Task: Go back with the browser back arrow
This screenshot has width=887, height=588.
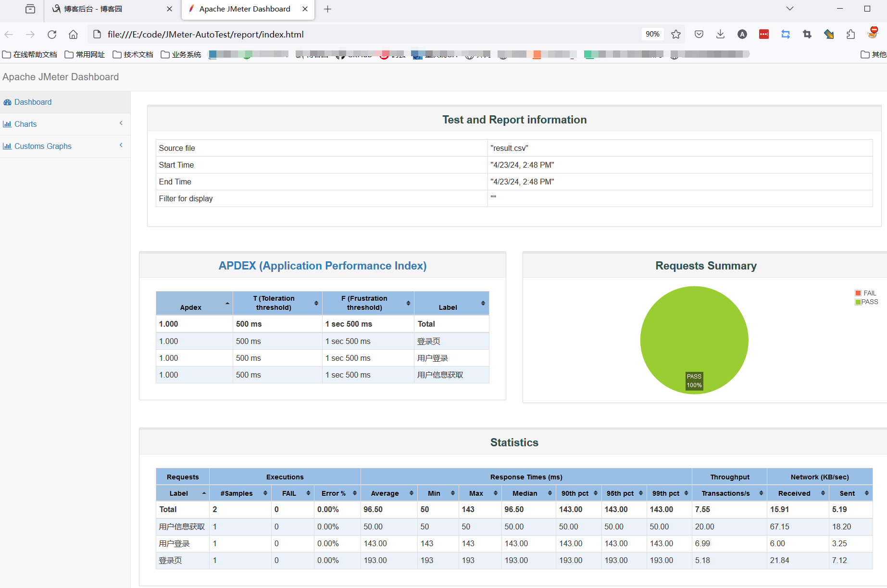Action: (x=9, y=34)
